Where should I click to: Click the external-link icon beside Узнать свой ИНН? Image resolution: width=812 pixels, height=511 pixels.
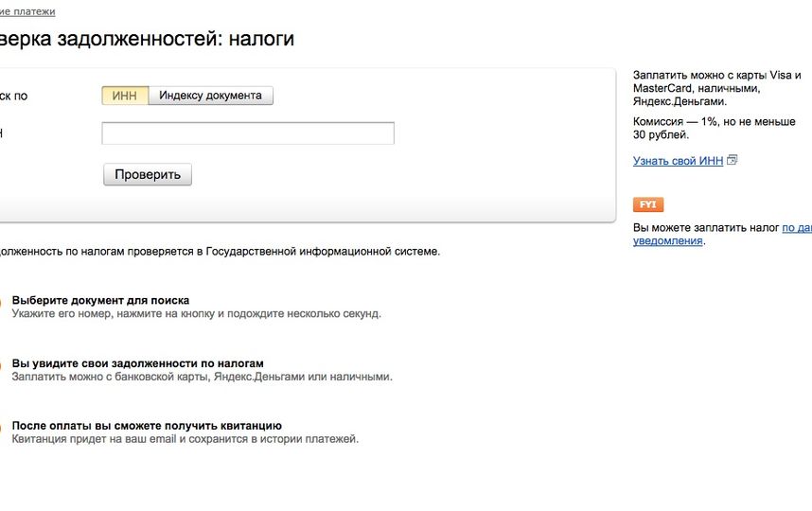[x=733, y=161]
